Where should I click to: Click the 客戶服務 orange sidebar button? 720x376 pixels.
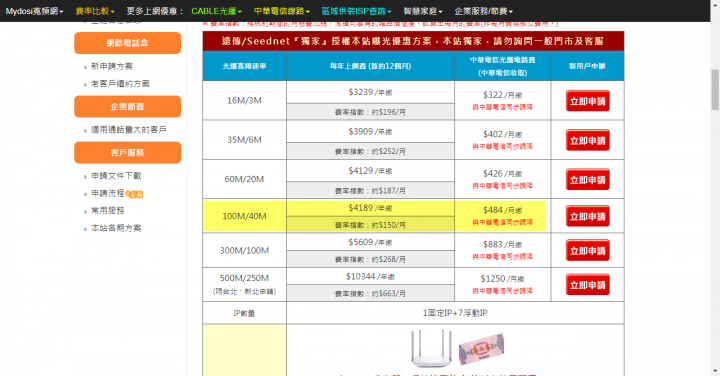pos(128,152)
